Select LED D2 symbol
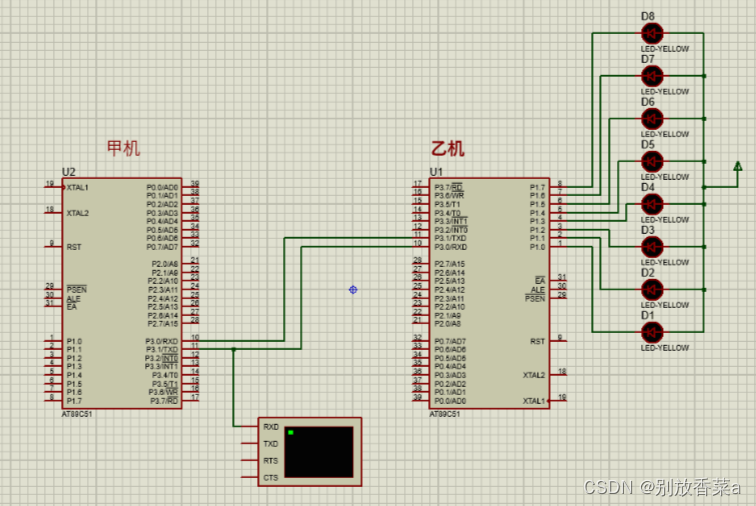756x506 pixels. [x=652, y=289]
